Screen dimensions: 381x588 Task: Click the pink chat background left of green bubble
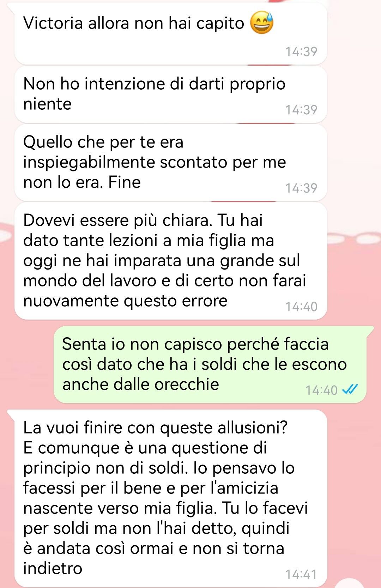coord(27,365)
